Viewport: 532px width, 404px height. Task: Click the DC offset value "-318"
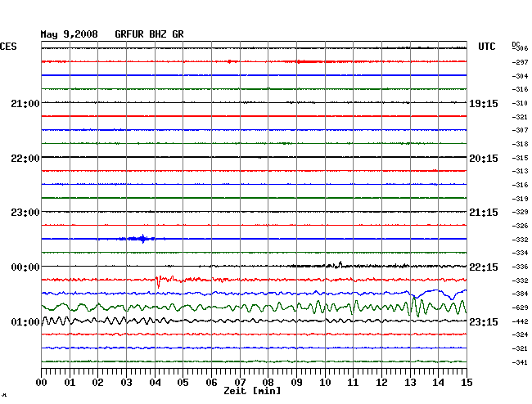(520, 145)
